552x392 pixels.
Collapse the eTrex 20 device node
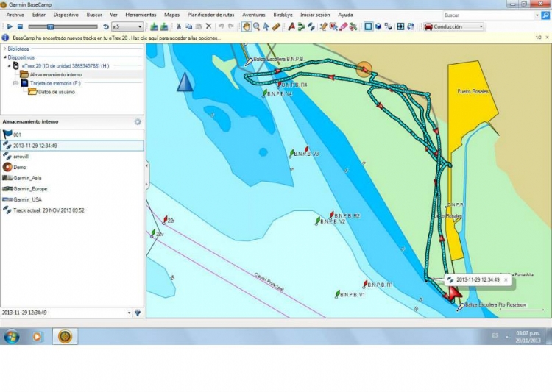tap(10, 65)
